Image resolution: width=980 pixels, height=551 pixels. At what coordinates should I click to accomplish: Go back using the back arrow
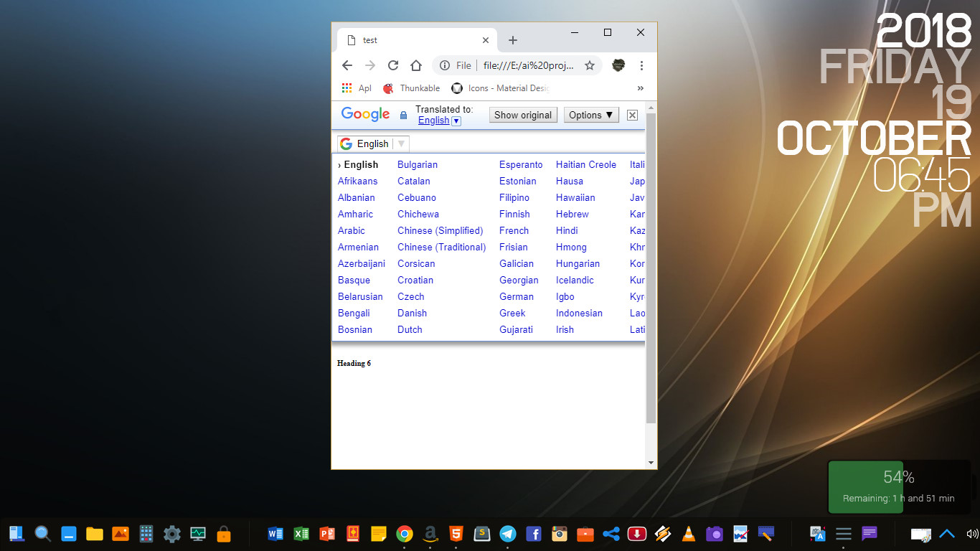tap(347, 65)
